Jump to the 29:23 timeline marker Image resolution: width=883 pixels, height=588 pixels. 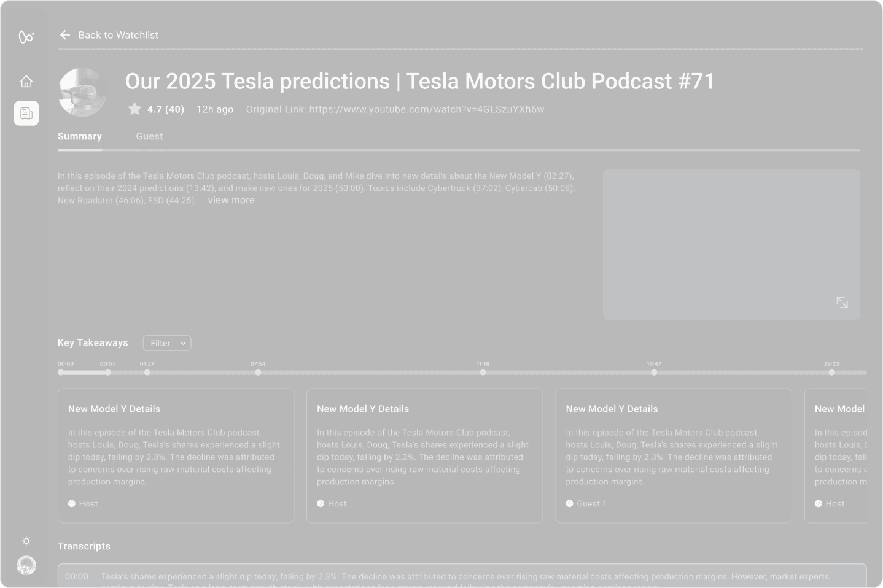pyautogui.click(x=831, y=372)
